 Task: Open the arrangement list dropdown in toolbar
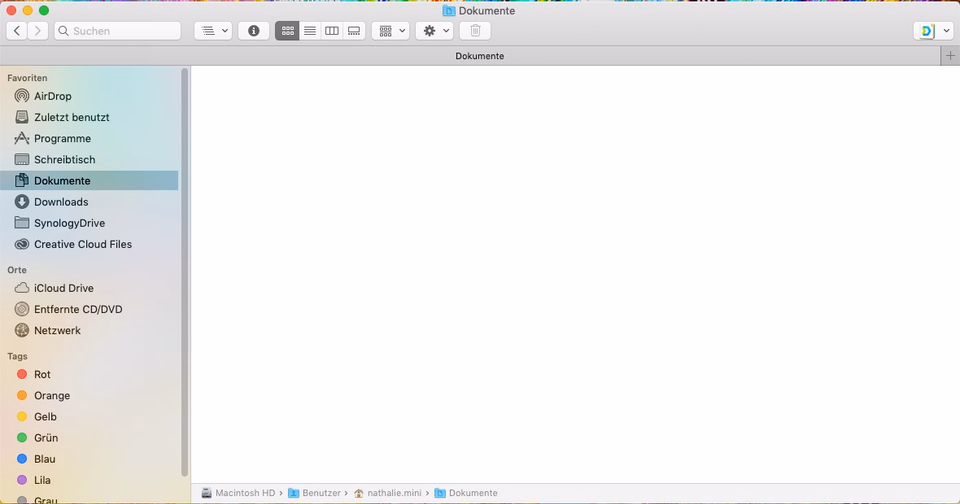(213, 31)
